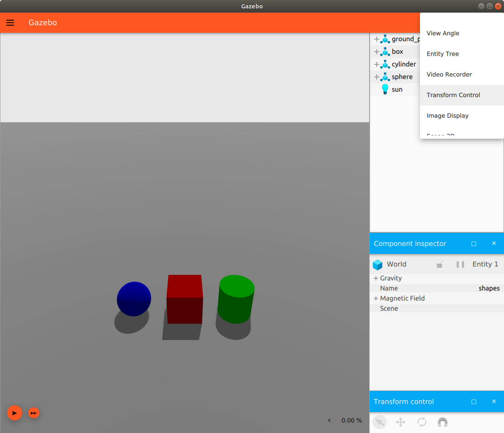
Task: Click the Component inspector title
Action: [x=410, y=244]
